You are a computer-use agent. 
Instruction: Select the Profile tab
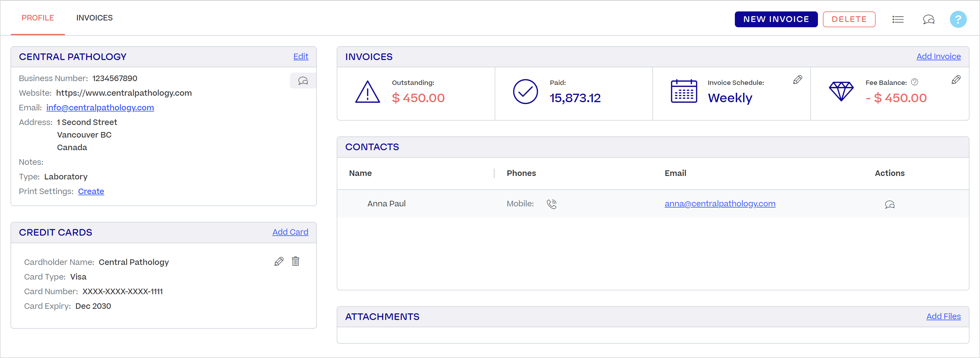tap(38, 18)
